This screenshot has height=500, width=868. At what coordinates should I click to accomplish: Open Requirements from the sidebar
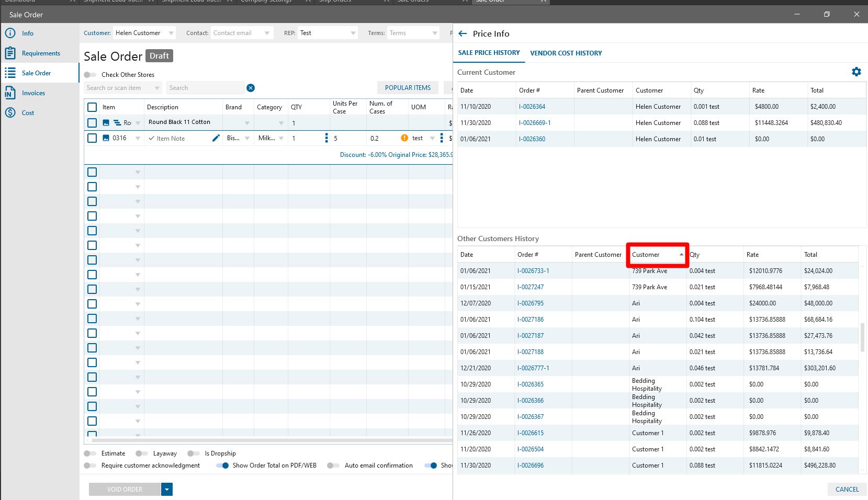click(41, 53)
